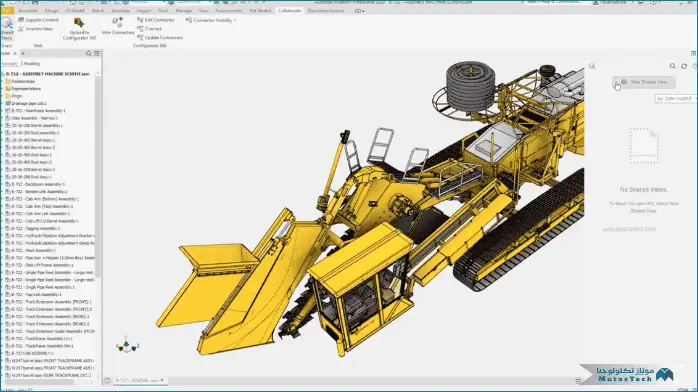This screenshot has height=392, width=698.
Task: Close the B-722 document tab
Action: 162,380
